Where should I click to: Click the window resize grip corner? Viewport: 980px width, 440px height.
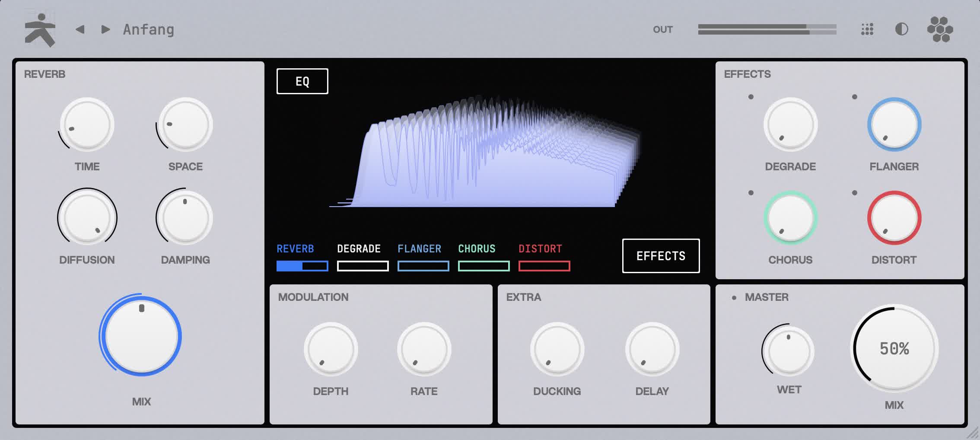pyautogui.click(x=973, y=433)
